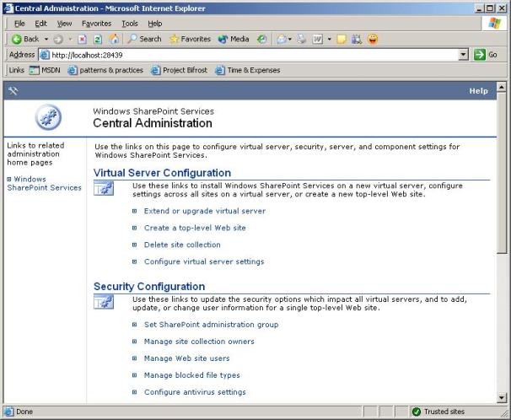The width and height of the screenshot is (511, 420).
Task: Click Configure virtual server settings
Action: (204, 261)
